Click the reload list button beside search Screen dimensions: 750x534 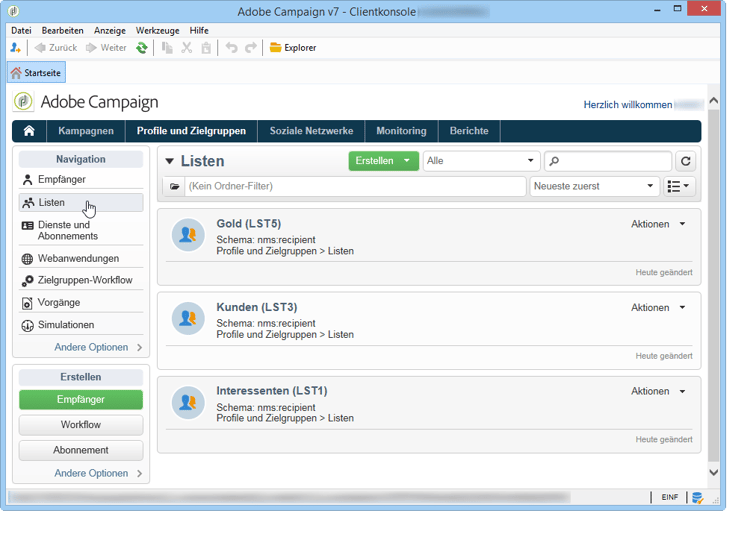(x=685, y=161)
